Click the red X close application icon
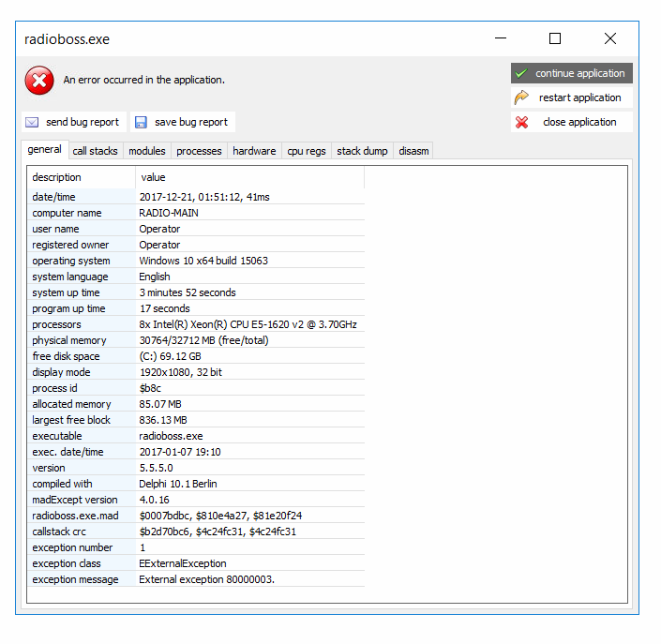 521,122
